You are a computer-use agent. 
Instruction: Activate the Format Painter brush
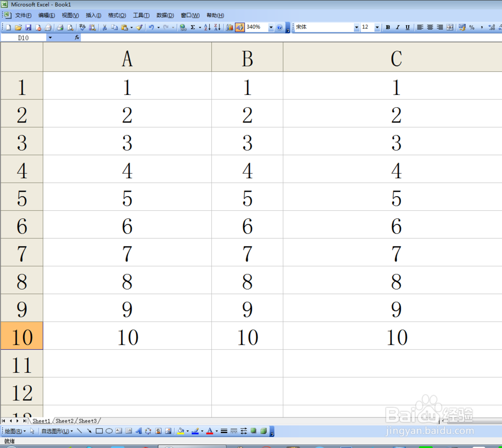[139, 28]
